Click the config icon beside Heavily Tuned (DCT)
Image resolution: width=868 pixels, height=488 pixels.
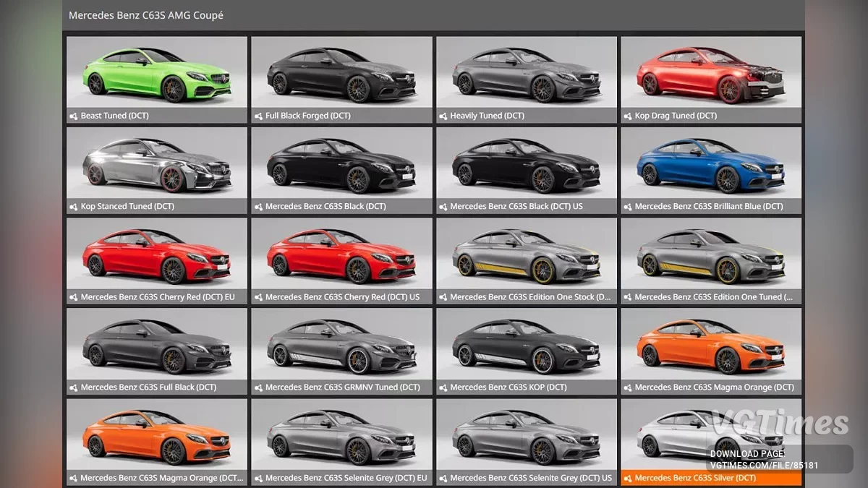tap(443, 116)
